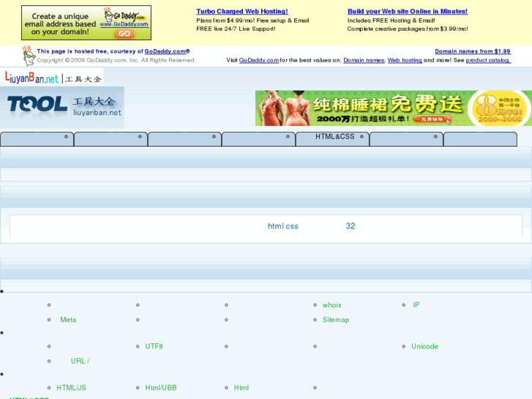Open Domain names from $1.99 link
The width and height of the screenshot is (532, 399).
point(473,51)
